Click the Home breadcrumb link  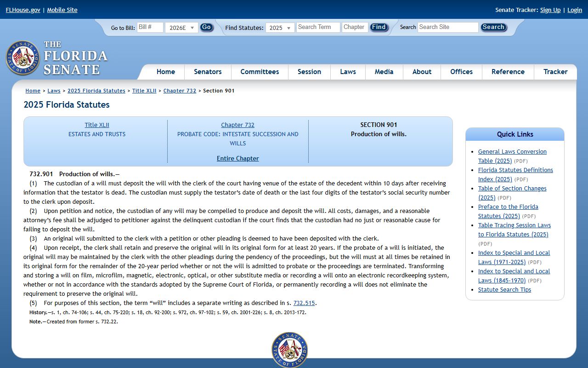[33, 91]
